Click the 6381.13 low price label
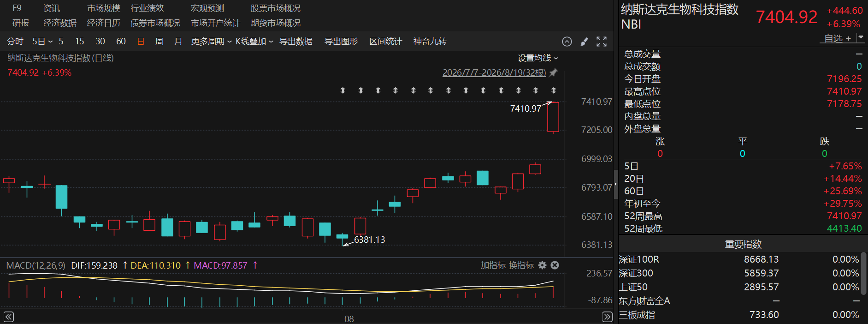Screen dimensions: 868x324 (x=369, y=240)
